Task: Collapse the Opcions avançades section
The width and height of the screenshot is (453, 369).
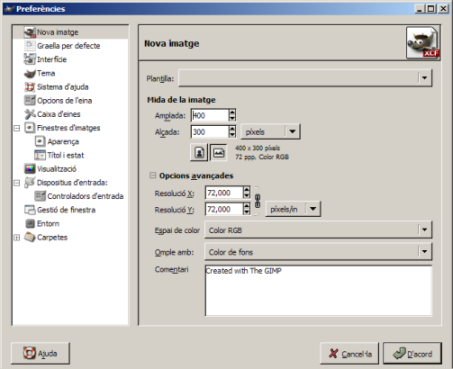Action: (153, 175)
